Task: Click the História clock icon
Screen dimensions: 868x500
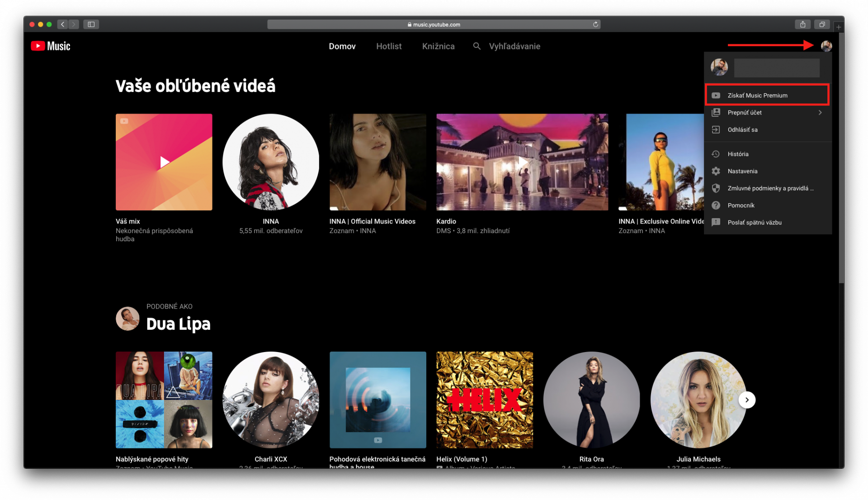Action: pyautogui.click(x=716, y=154)
